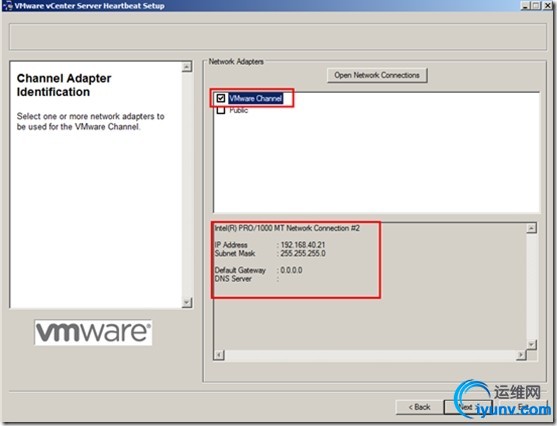Click the VMware logo image
557x426 pixels.
coord(93,332)
